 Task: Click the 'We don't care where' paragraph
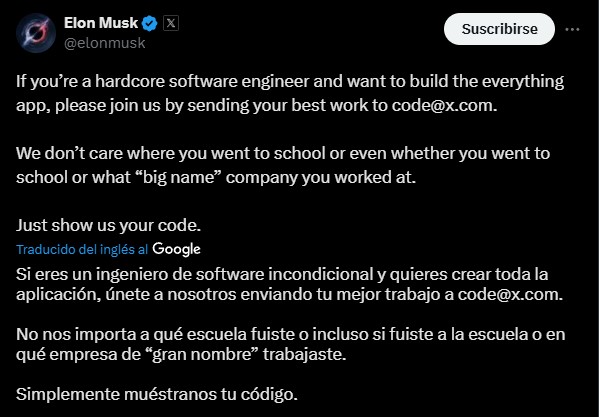(x=283, y=165)
